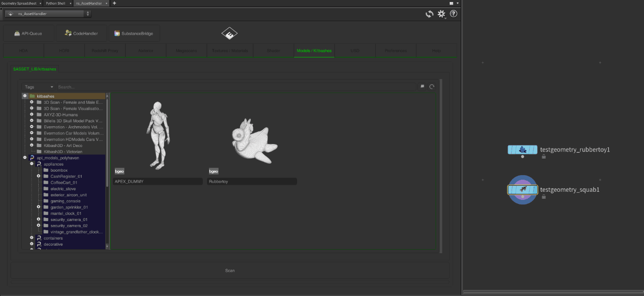The image size is (644, 296).
Task: Open the Tags dropdown filter
Action: point(38,87)
